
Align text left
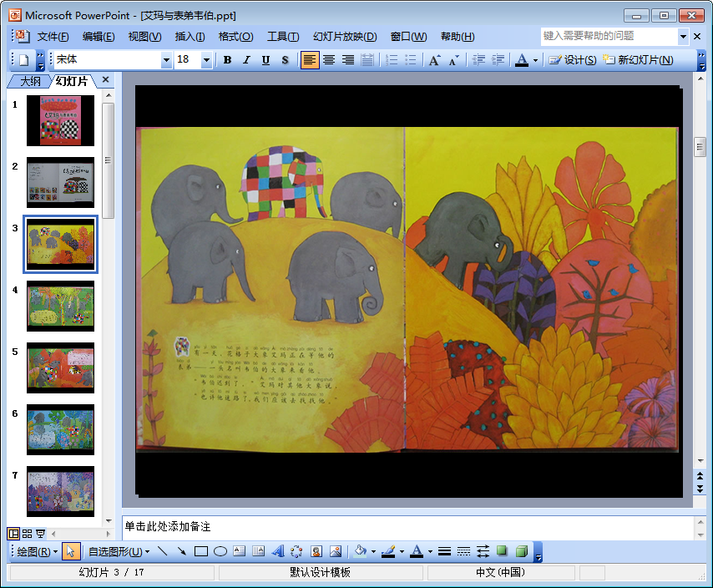pyautogui.click(x=309, y=60)
